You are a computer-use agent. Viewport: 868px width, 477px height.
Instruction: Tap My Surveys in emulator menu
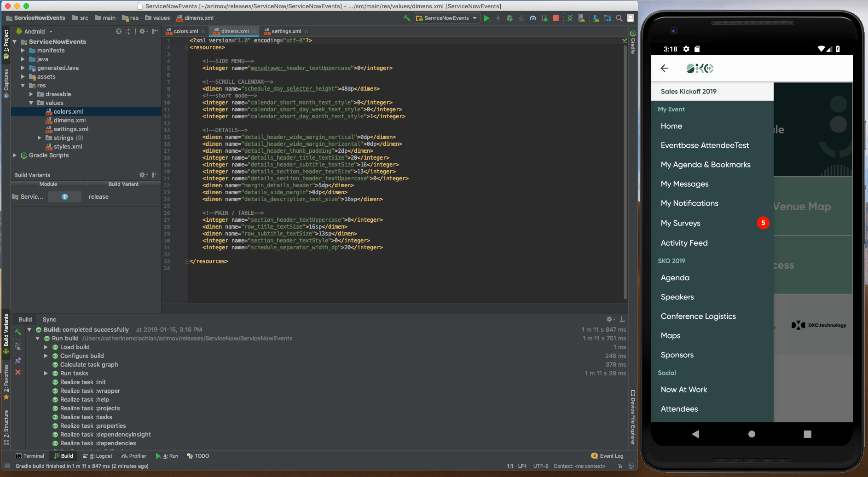point(712,223)
